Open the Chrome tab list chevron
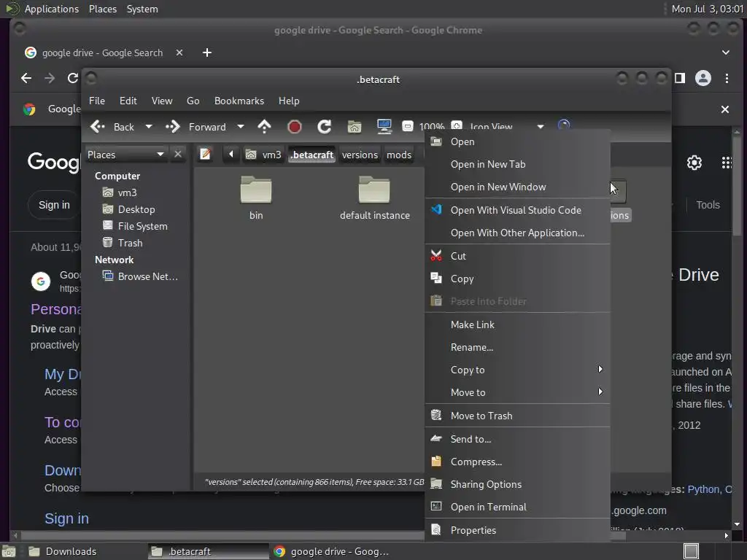Viewport: 747px width, 560px height. click(726, 52)
